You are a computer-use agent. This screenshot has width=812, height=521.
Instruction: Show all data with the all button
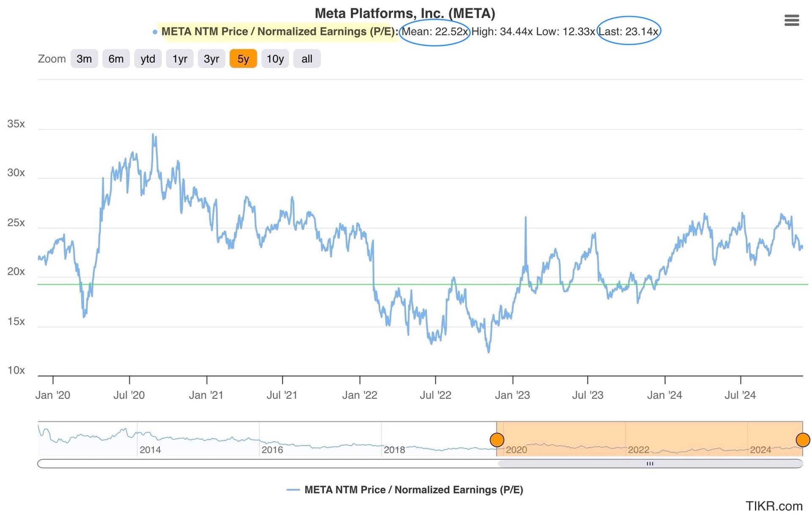pyautogui.click(x=307, y=59)
